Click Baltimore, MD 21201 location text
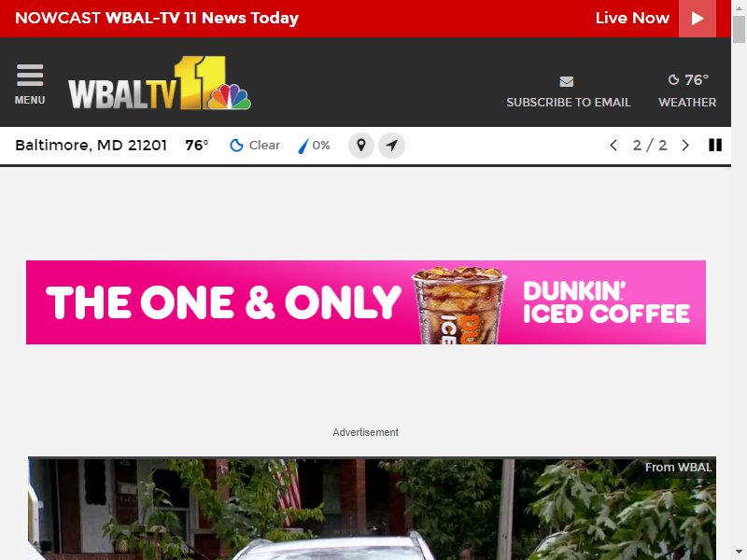Viewport: 747px width, 560px height. click(91, 146)
